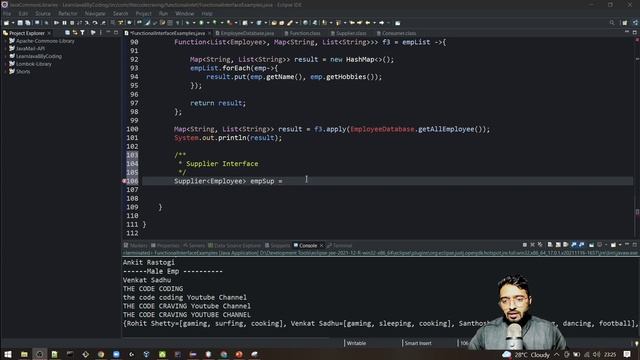640x360 pixels.
Task: Click the Suspend debug toolbar icon
Action: [x=64, y=23]
